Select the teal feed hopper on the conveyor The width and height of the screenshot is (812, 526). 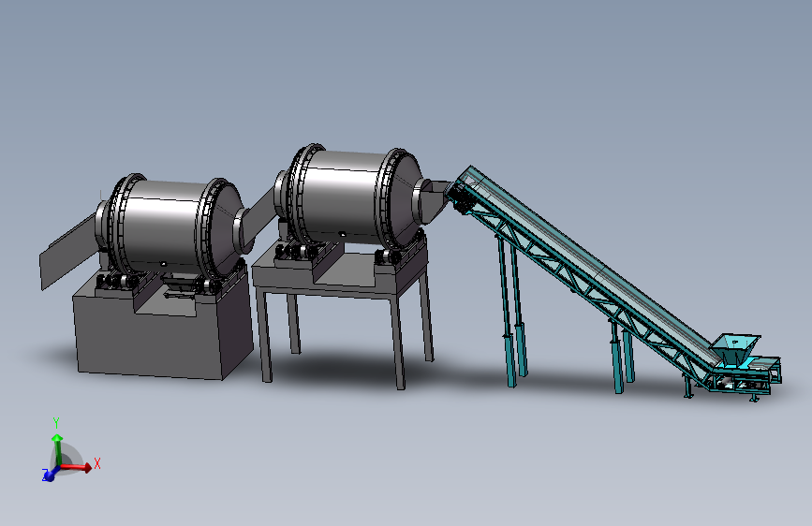point(735,348)
